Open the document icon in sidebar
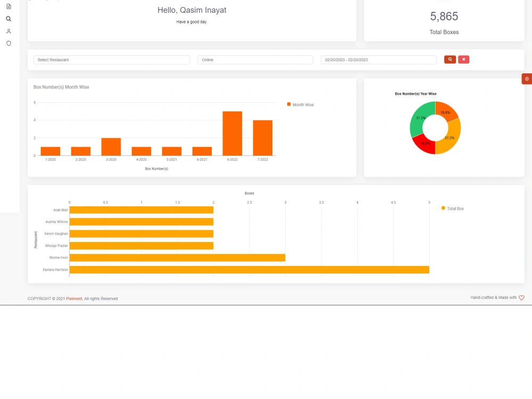The image size is (532, 399). point(9,6)
